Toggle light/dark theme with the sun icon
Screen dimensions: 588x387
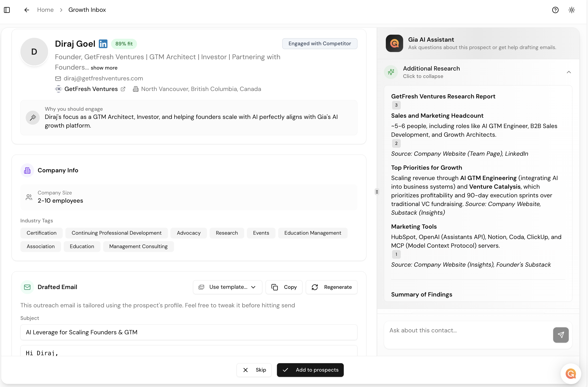click(572, 10)
